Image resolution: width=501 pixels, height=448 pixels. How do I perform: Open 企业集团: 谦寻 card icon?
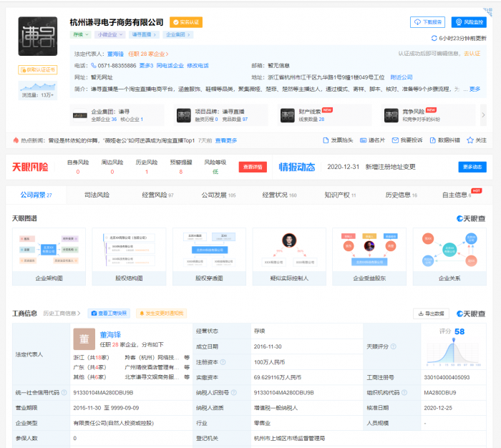pos(80,115)
